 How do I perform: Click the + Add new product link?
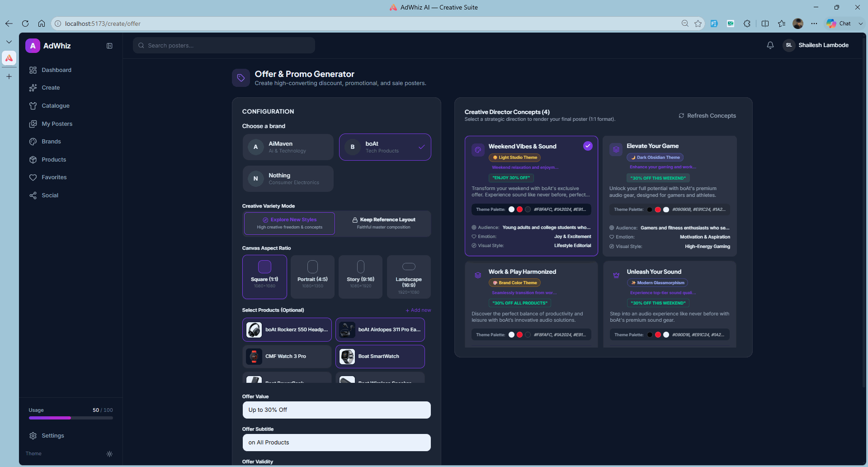pos(418,310)
